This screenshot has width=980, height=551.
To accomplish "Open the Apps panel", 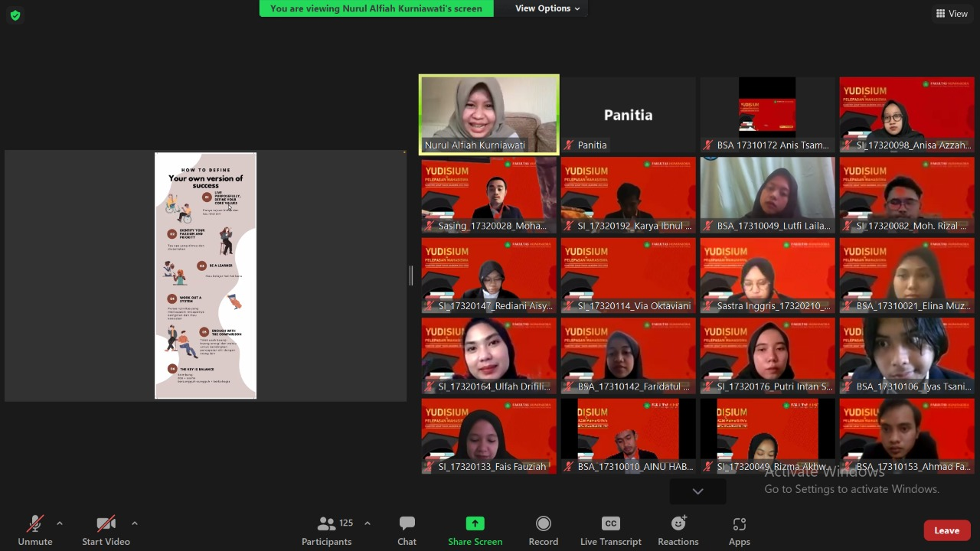I will click(739, 530).
